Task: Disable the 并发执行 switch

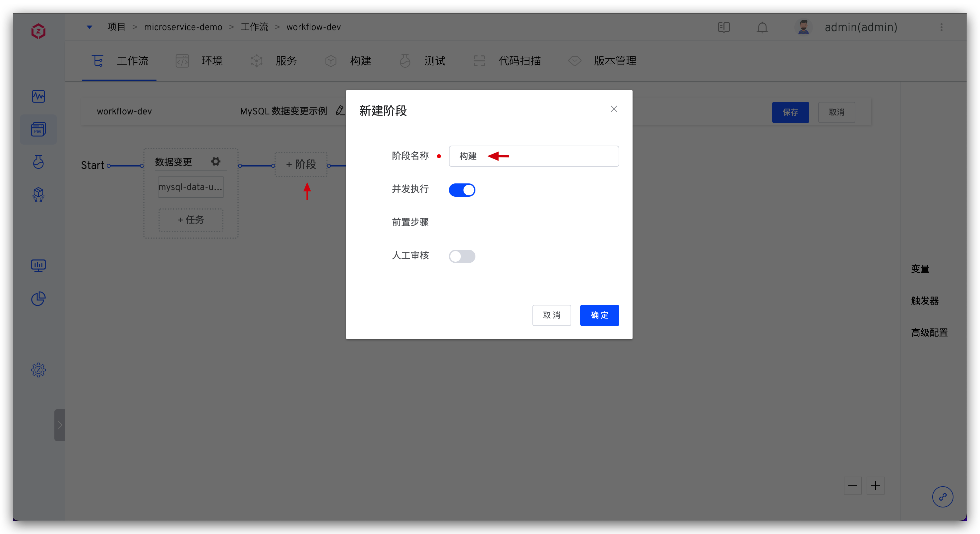Action: [462, 190]
